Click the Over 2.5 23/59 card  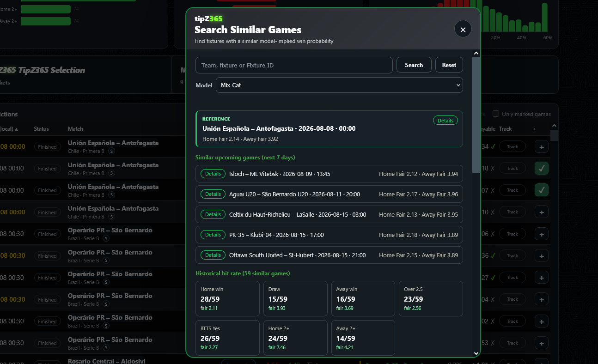[431, 298]
